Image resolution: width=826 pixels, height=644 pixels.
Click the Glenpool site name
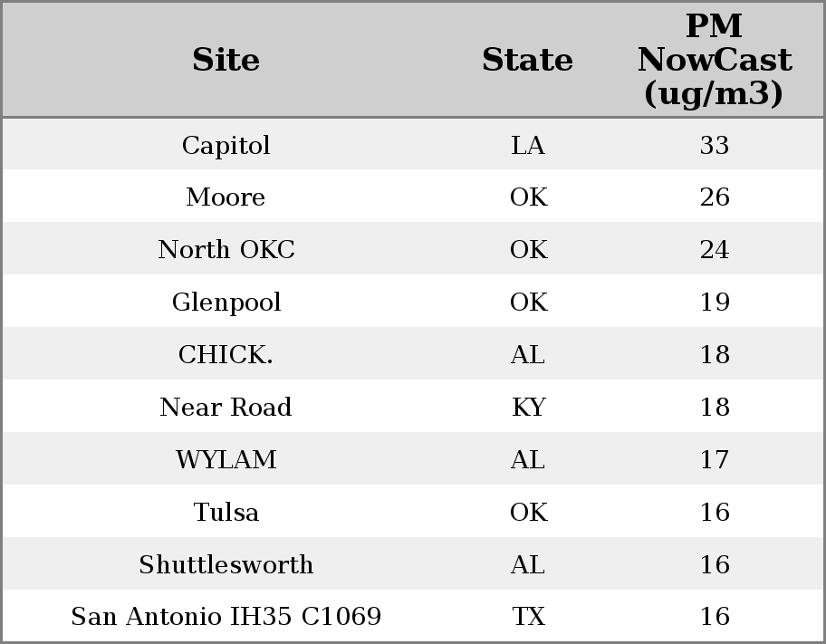[226, 303]
